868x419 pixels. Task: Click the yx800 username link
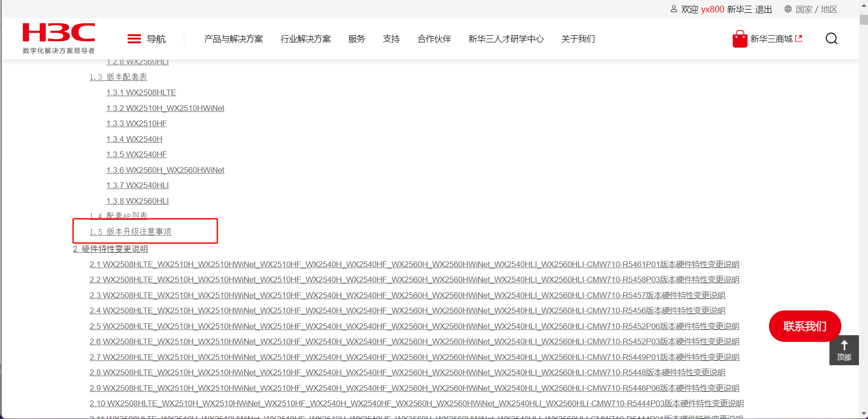pyautogui.click(x=713, y=9)
